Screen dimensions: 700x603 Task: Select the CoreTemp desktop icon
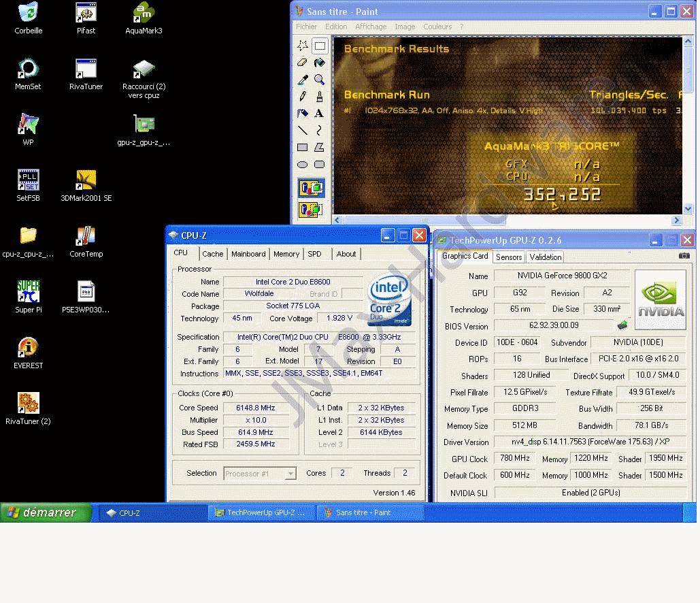[x=86, y=242]
